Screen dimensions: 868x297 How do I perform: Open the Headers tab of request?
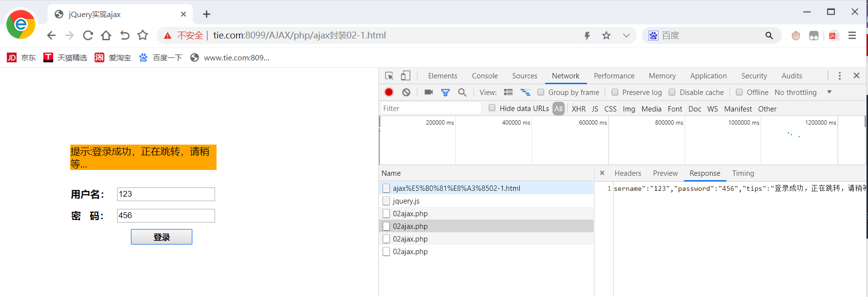click(x=628, y=173)
